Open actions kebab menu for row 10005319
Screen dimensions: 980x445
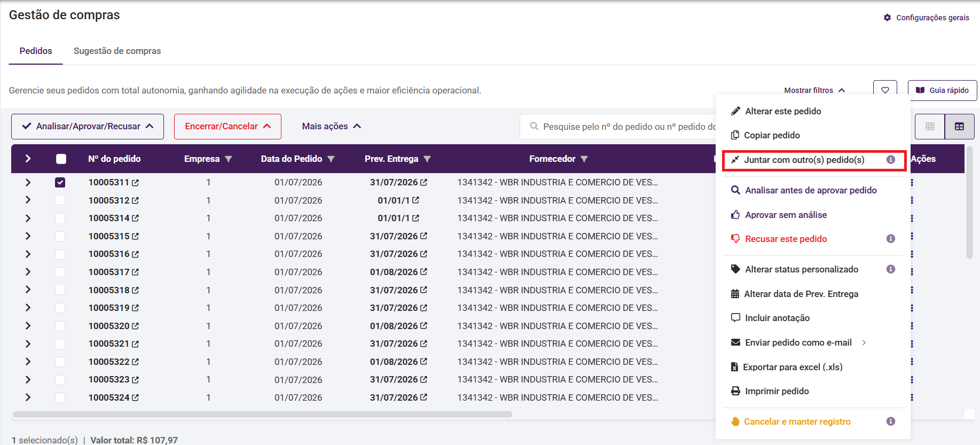(x=912, y=308)
